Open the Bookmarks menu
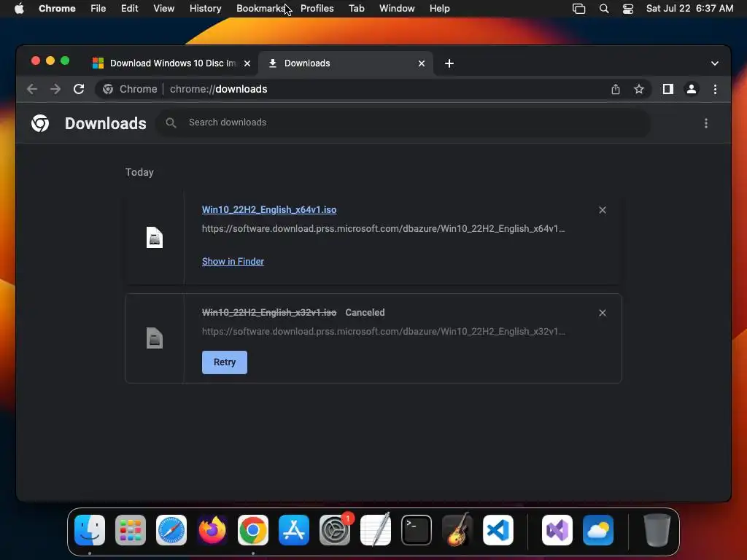 [x=260, y=8]
